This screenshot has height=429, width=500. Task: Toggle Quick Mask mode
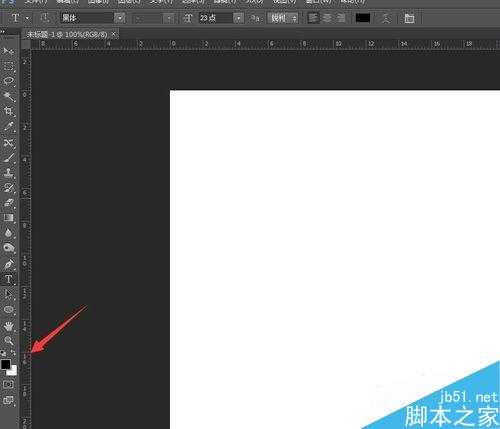[x=9, y=384]
